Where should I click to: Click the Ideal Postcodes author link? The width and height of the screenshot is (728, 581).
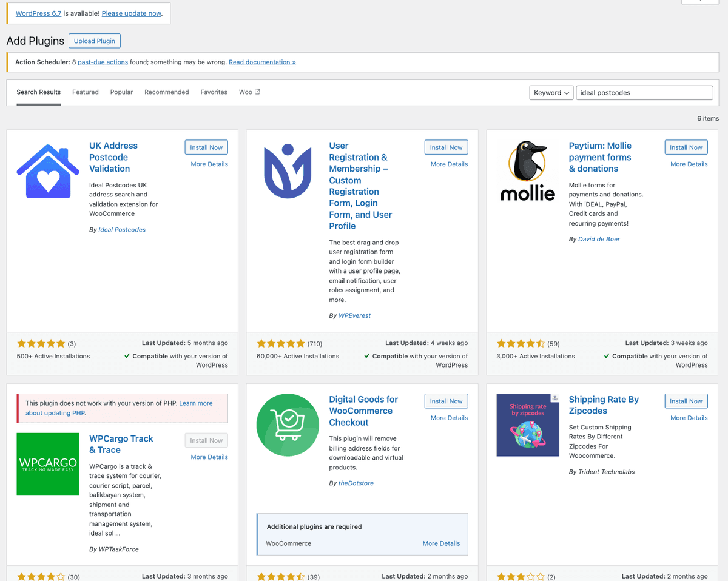(122, 230)
